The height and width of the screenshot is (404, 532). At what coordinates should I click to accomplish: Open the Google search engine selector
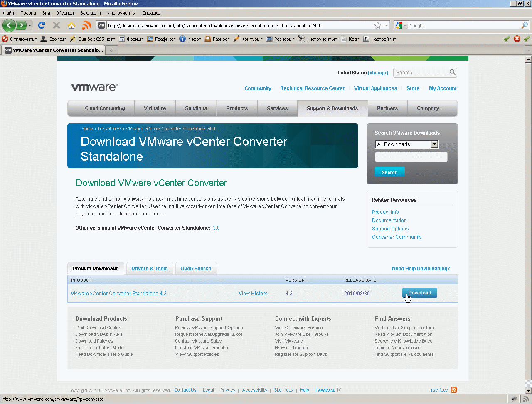click(x=400, y=26)
